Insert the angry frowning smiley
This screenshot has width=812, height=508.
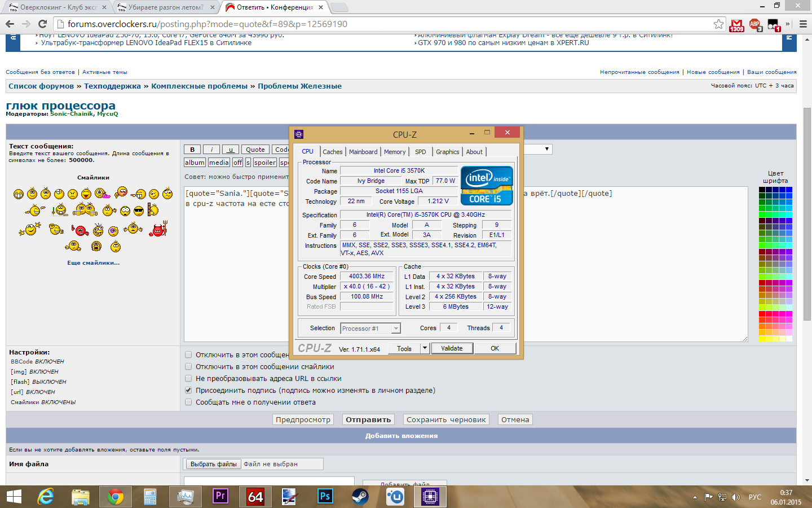coord(72,194)
